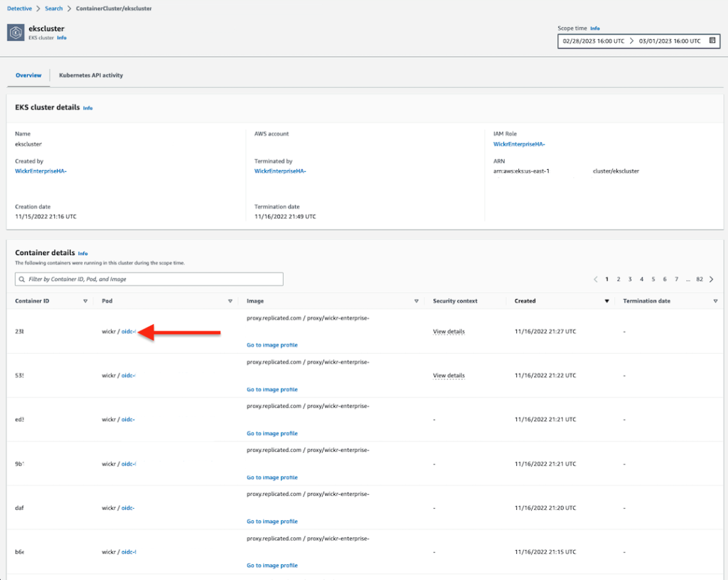Select the Overview tab
Image resolution: width=728 pixels, height=580 pixels.
[x=28, y=75]
